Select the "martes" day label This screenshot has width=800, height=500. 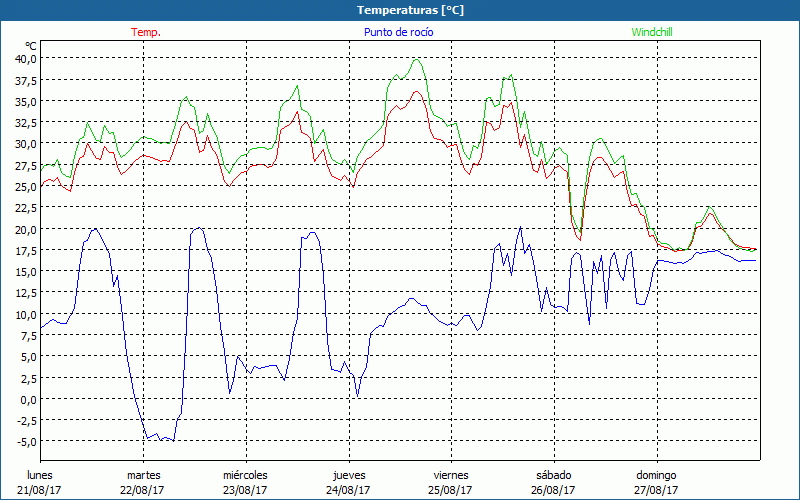(143, 475)
